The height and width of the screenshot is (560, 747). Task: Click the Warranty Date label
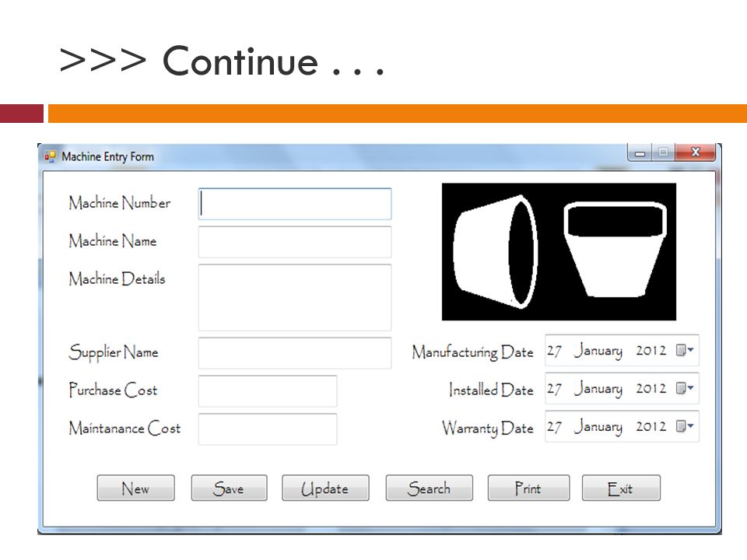pyautogui.click(x=487, y=428)
